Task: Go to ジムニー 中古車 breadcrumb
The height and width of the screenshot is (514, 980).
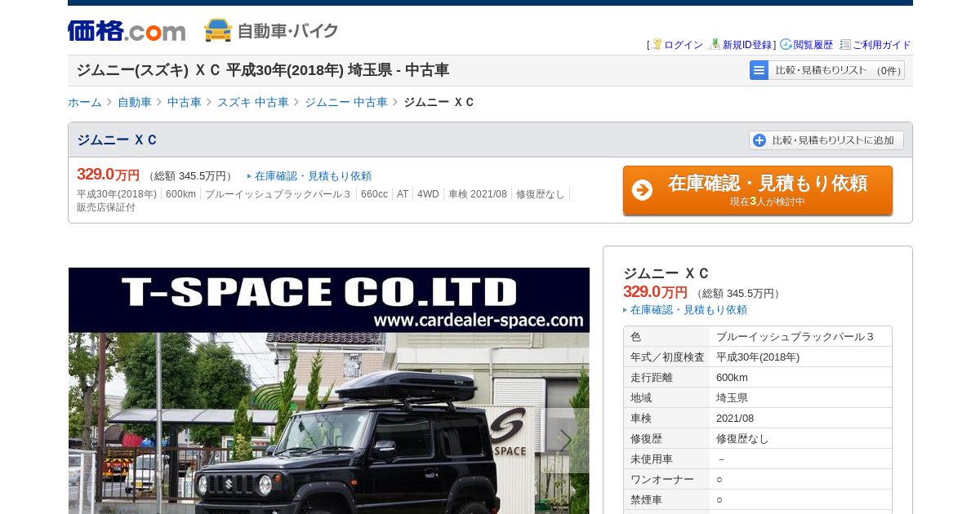Action: 346,102
